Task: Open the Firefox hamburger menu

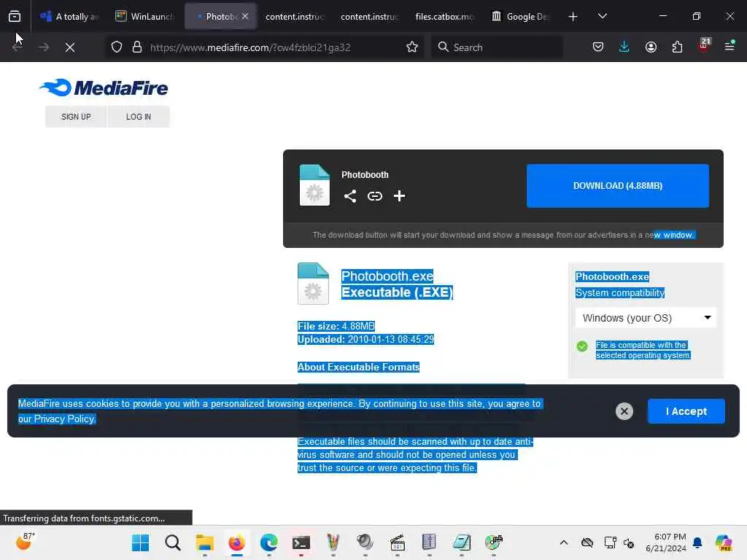Action: click(x=729, y=46)
